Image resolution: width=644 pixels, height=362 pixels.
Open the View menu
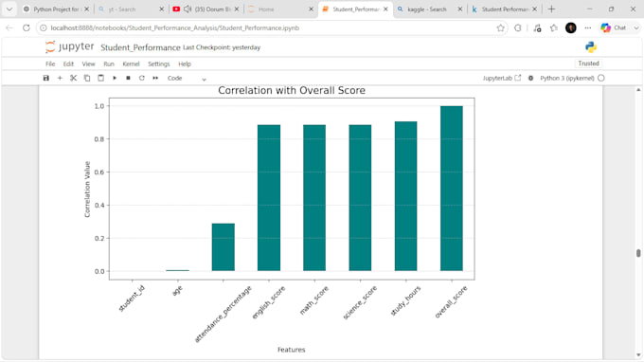88,64
